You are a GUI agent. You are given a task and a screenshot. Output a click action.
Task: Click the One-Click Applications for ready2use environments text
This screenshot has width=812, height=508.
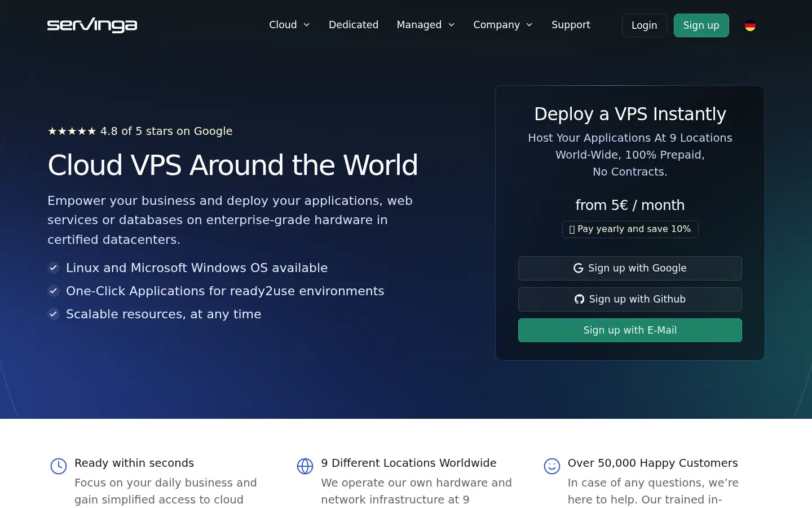click(x=225, y=291)
